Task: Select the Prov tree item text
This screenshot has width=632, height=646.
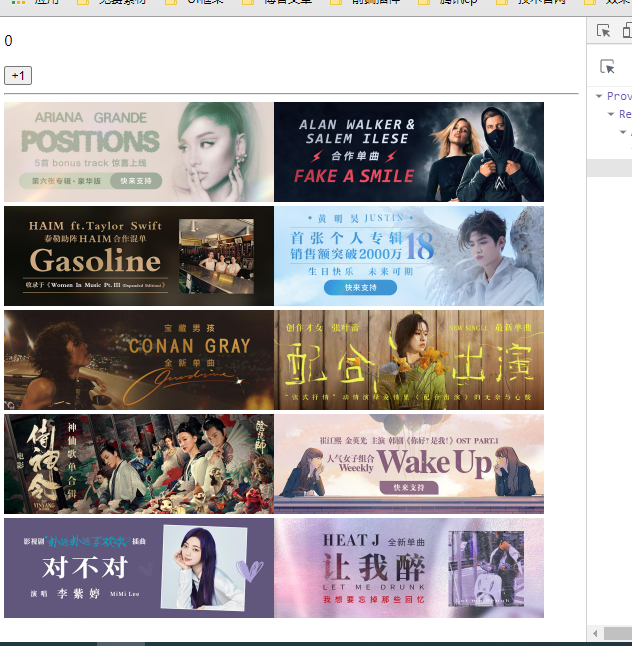Action: click(x=619, y=96)
